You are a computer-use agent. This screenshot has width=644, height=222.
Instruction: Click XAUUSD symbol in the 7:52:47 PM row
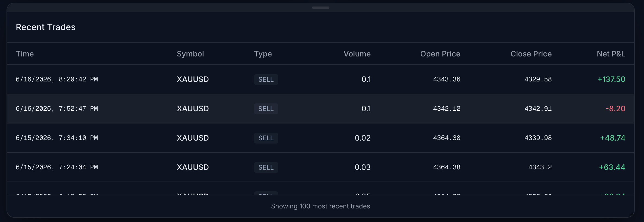pos(193,109)
